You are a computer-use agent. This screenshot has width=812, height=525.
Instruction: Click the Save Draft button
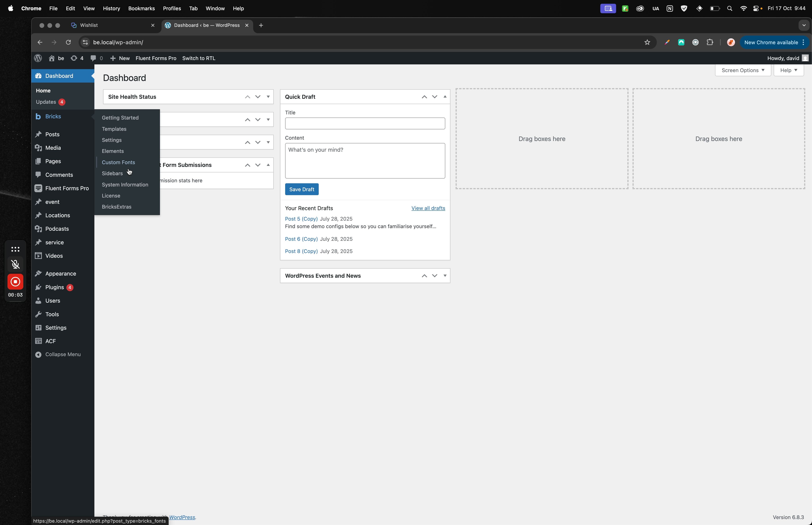302,189
